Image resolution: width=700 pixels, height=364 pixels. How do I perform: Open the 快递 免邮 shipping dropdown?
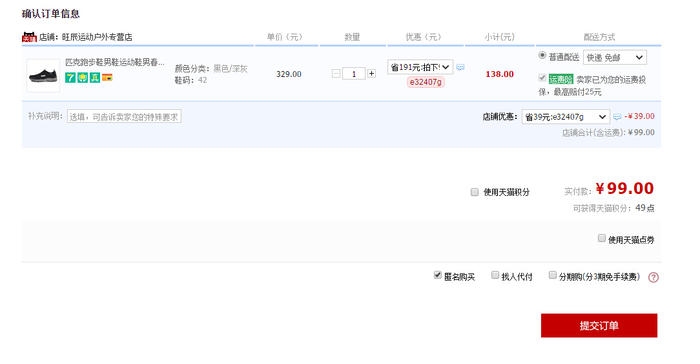pyautogui.click(x=615, y=57)
